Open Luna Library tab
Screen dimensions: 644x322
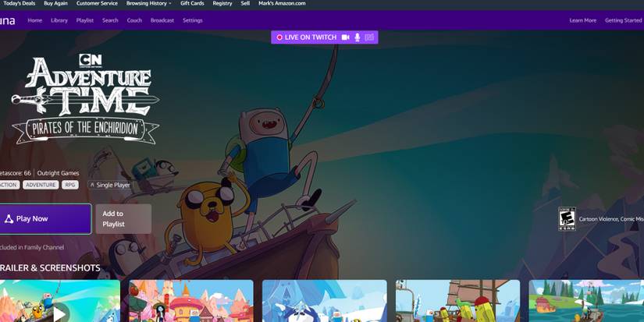point(59,20)
